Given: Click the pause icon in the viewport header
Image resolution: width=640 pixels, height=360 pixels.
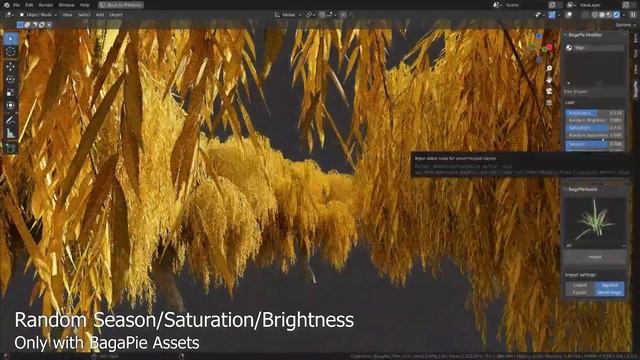Looking at the screenshot, I should 633,15.
